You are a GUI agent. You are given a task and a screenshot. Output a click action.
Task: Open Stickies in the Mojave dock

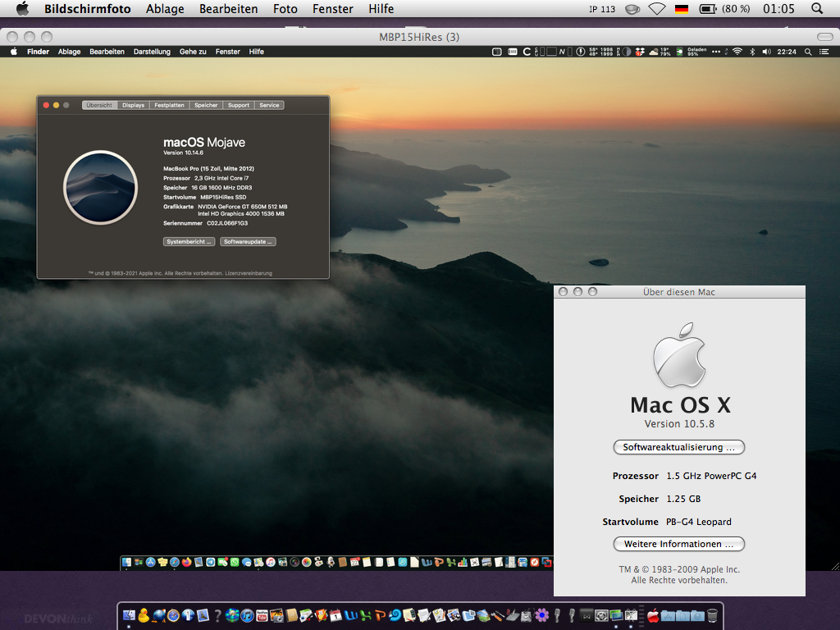coord(163,562)
